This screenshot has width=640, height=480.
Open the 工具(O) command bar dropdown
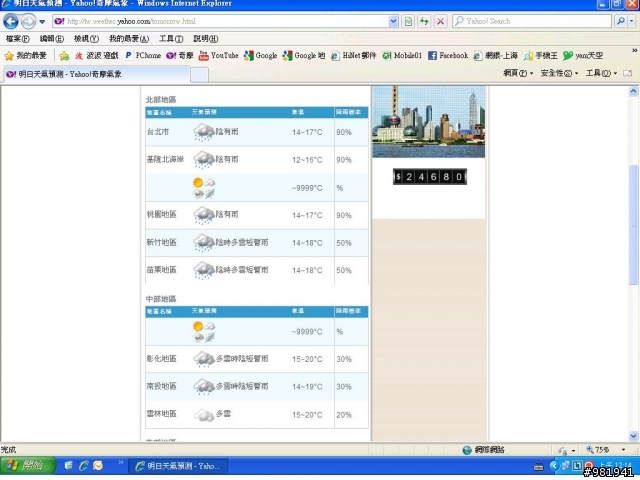point(601,73)
